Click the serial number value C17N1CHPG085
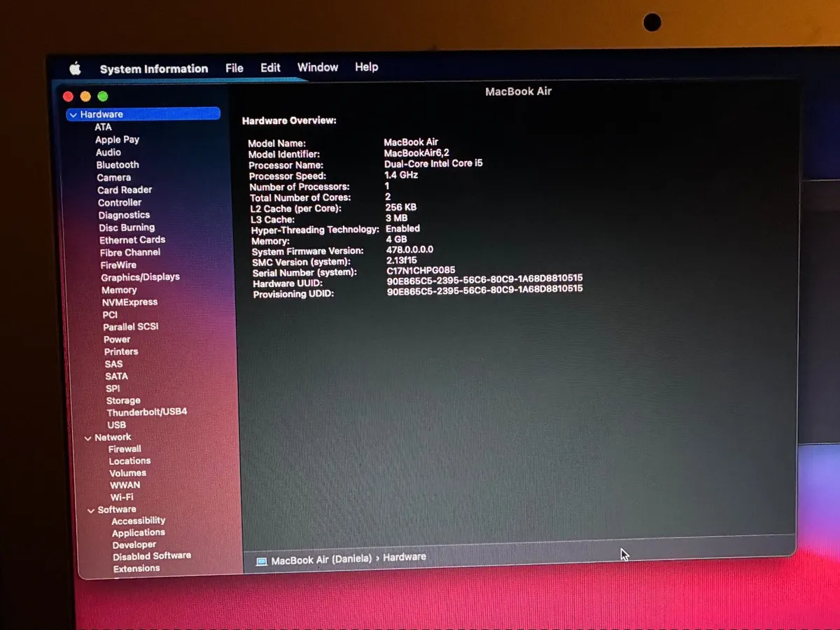 click(x=421, y=270)
